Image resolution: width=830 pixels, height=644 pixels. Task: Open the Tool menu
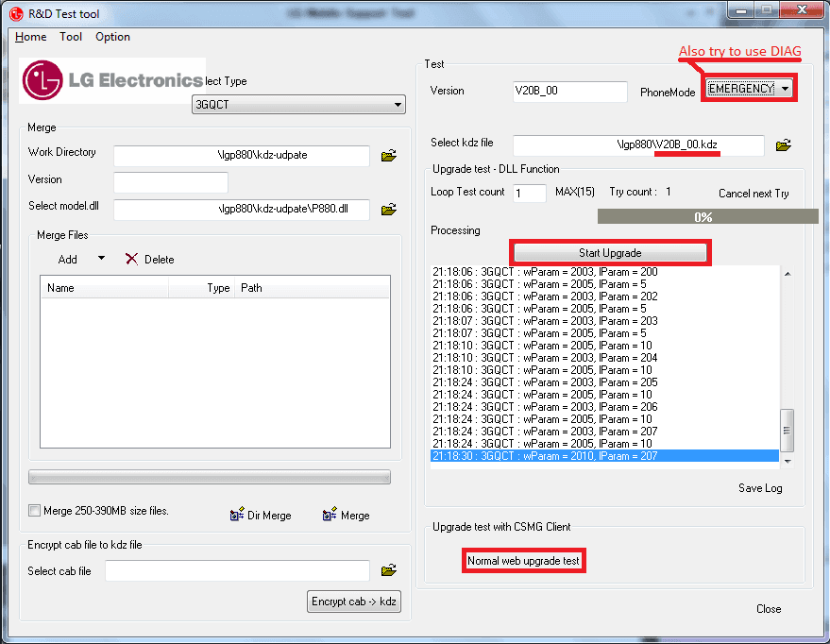tap(71, 37)
